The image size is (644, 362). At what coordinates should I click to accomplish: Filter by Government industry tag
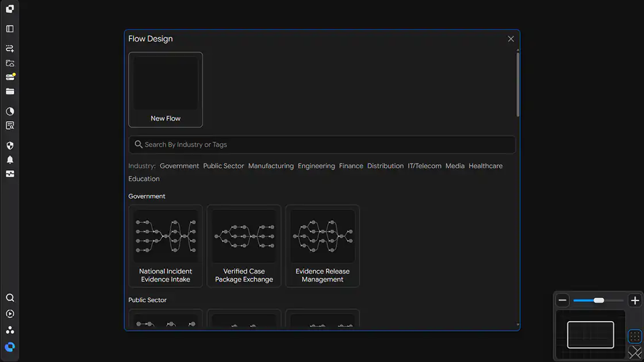179,166
